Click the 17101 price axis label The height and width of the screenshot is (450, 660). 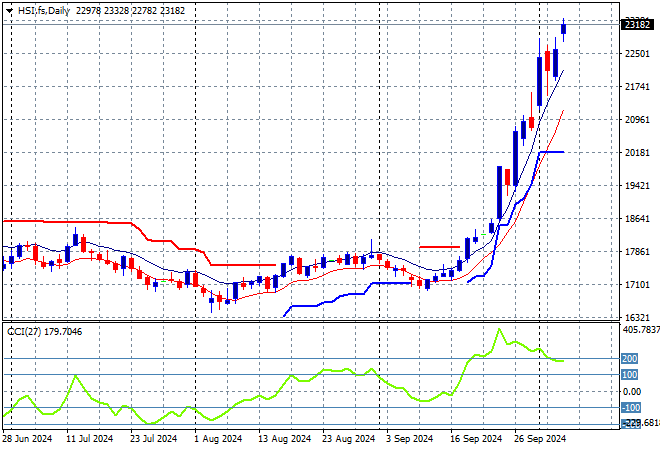point(636,285)
